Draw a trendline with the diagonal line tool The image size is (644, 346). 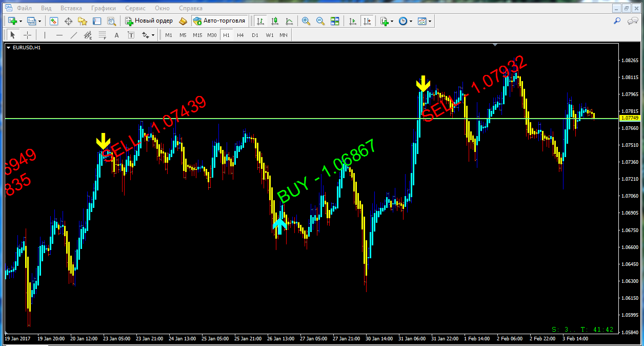pos(74,35)
